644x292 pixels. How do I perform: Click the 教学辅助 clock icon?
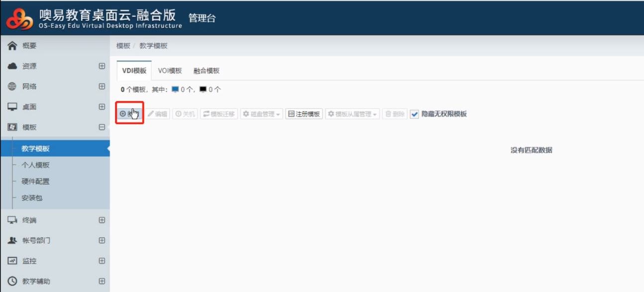12,282
